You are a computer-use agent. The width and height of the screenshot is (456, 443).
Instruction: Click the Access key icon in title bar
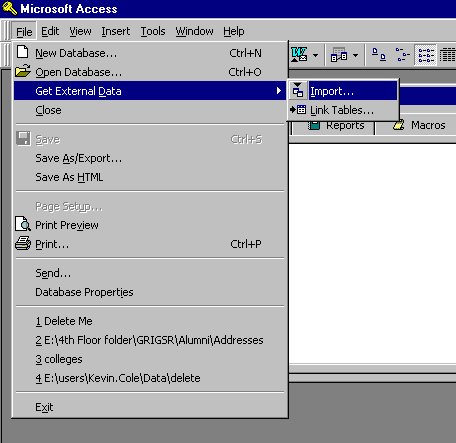(9, 9)
